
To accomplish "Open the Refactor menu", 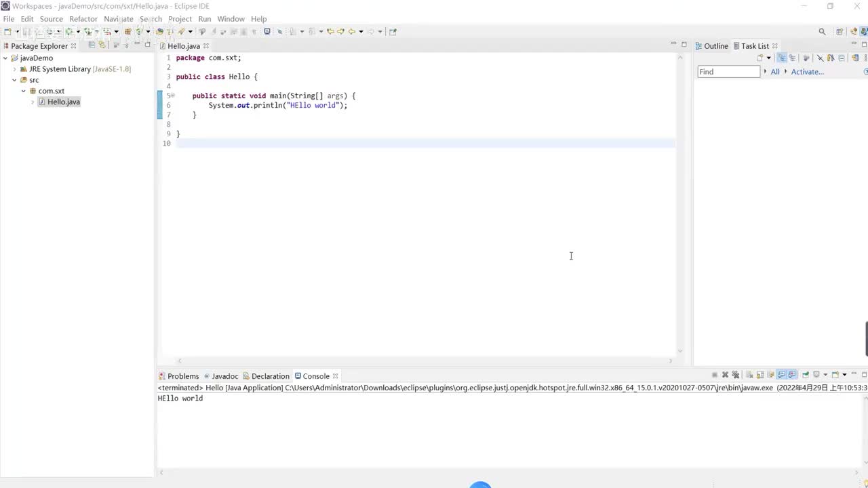I will tap(83, 19).
